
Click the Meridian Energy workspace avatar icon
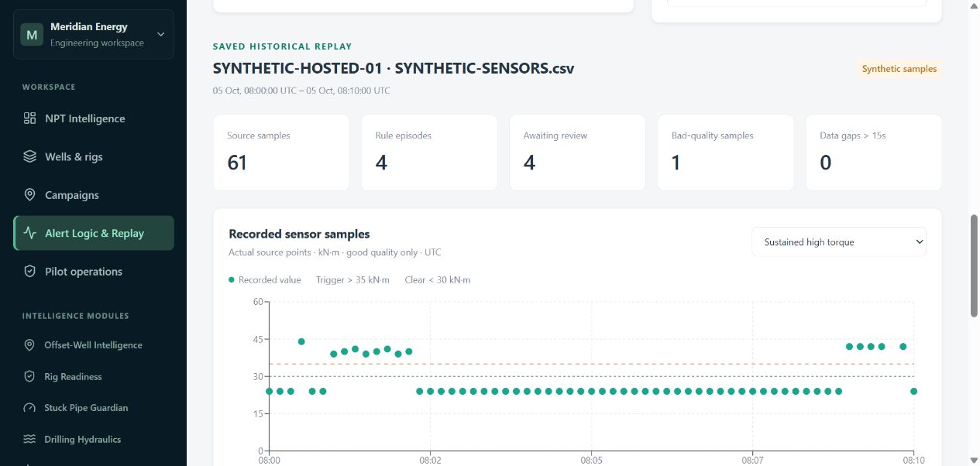pyautogui.click(x=32, y=35)
